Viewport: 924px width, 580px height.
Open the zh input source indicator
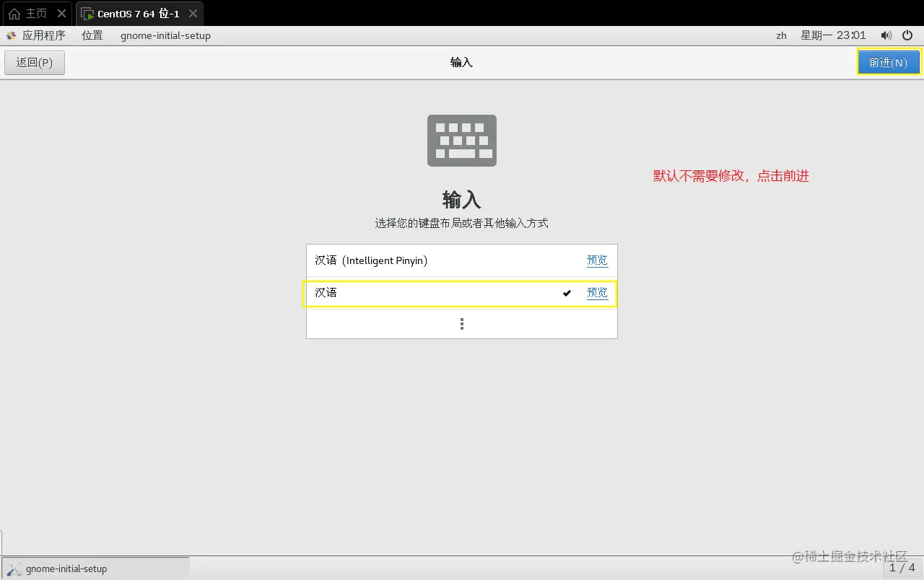781,35
